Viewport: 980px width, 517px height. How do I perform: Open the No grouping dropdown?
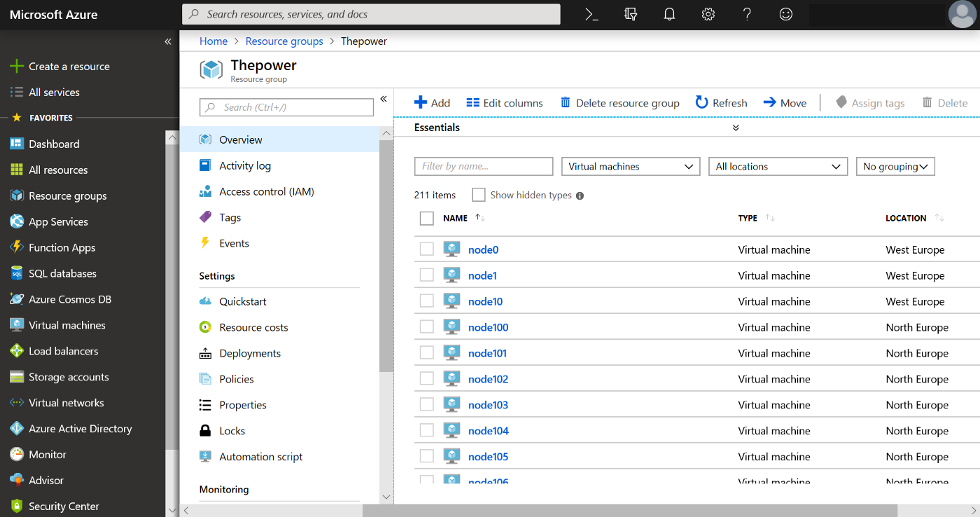(x=895, y=167)
